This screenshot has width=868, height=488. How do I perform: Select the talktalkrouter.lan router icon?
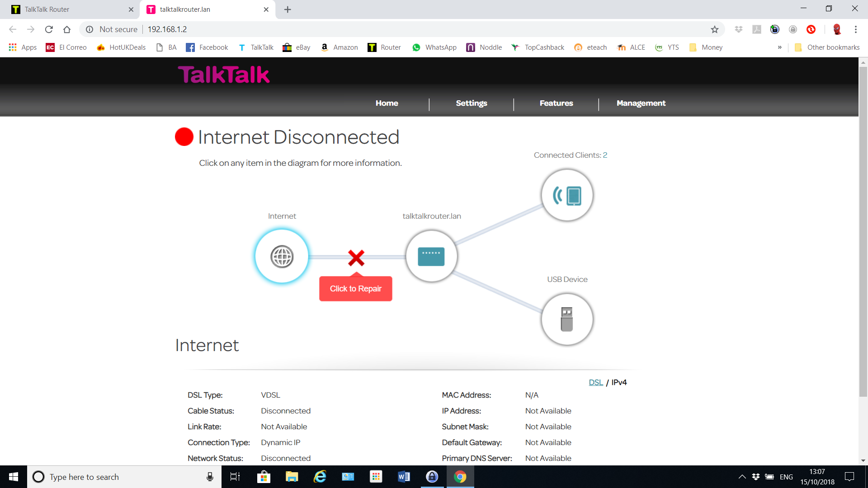click(x=431, y=256)
